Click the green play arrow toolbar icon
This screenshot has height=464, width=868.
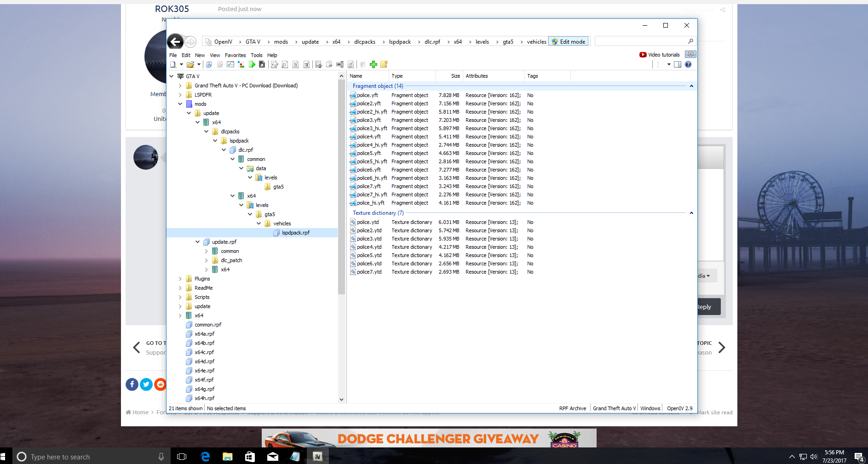252,64
